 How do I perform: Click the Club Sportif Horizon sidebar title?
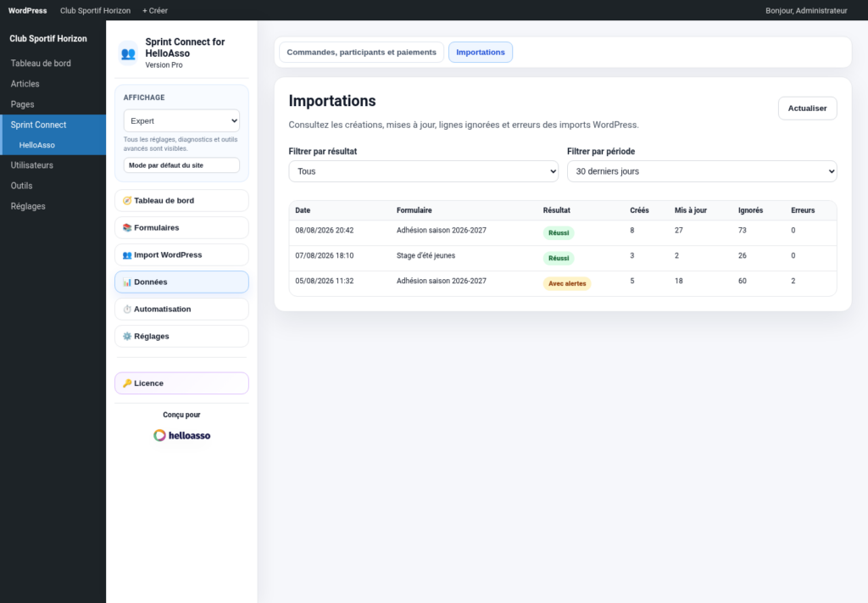click(x=48, y=39)
